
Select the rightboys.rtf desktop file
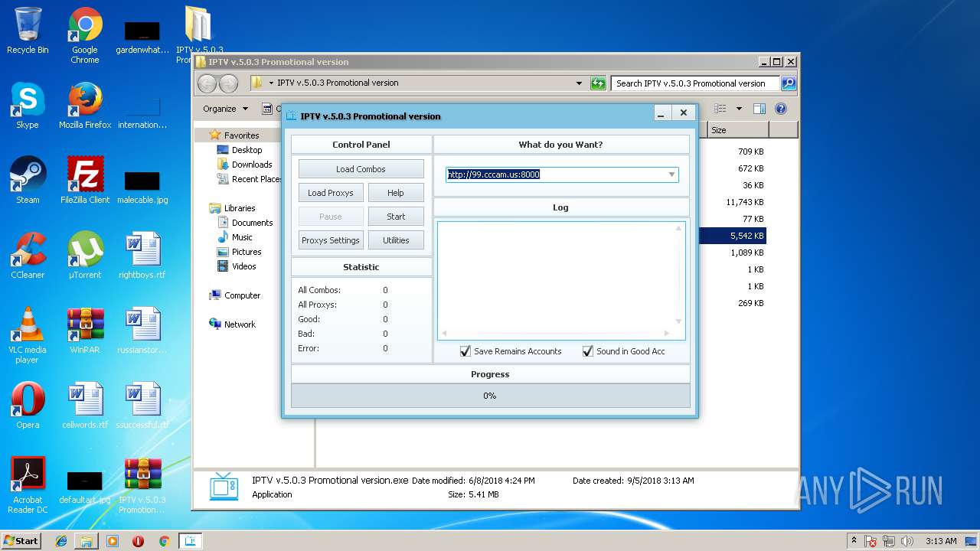click(x=142, y=256)
